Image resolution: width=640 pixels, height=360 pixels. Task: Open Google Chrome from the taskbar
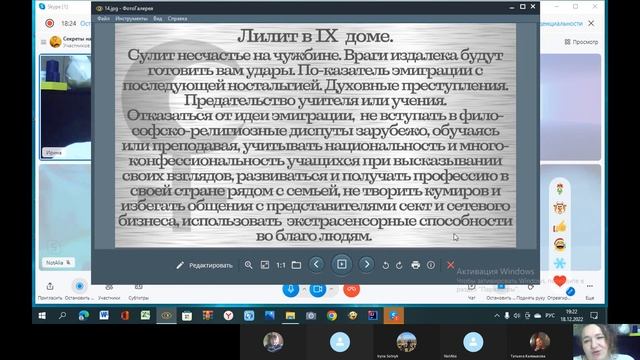[331, 316]
